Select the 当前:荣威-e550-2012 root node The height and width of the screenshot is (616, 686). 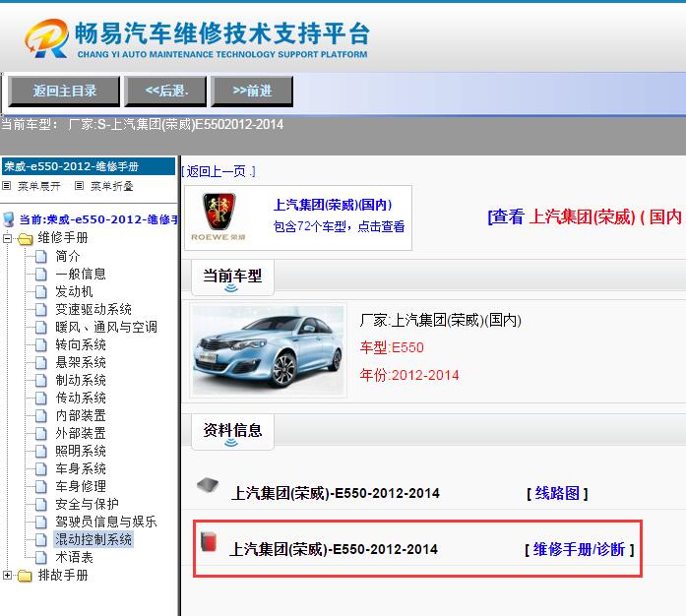98,219
